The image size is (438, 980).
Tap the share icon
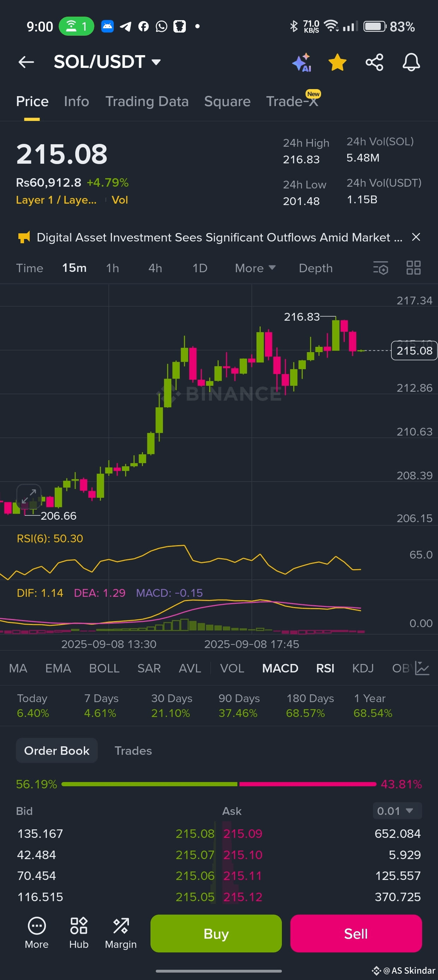coord(374,62)
